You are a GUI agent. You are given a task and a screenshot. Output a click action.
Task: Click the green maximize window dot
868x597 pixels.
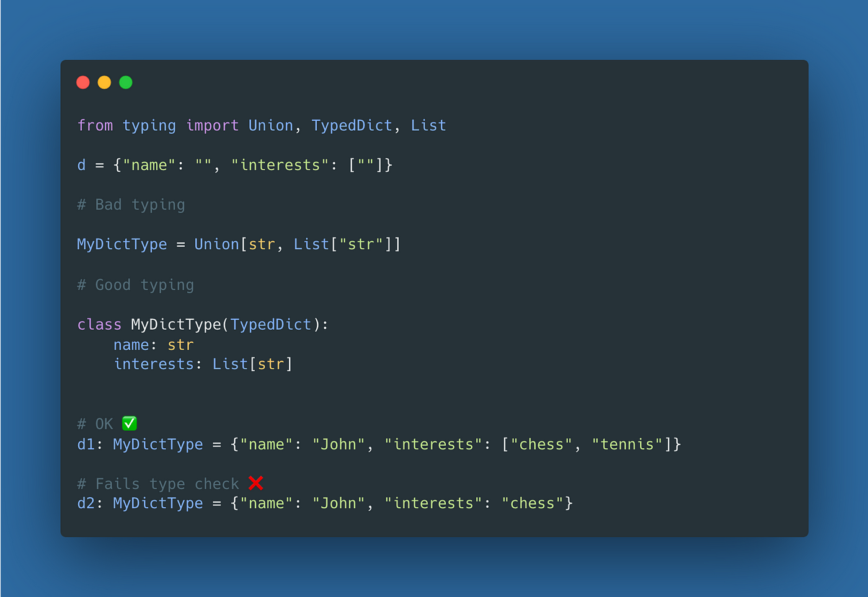126,82
